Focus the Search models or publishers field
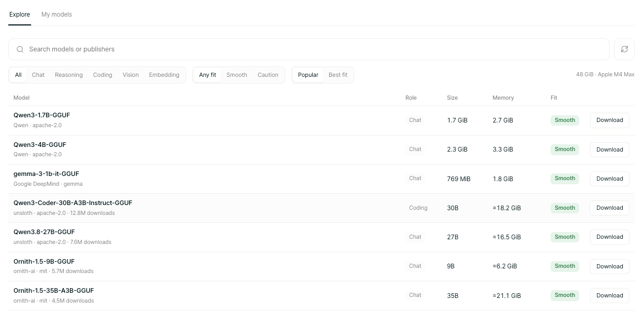Image resolution: width=644 pixels, height=313 pixels. tap(309, 49)
